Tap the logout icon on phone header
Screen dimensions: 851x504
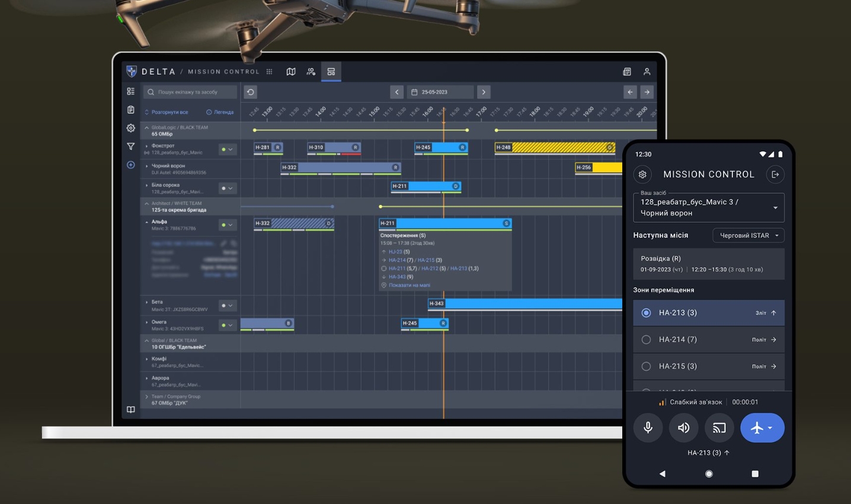click(775, 175)
